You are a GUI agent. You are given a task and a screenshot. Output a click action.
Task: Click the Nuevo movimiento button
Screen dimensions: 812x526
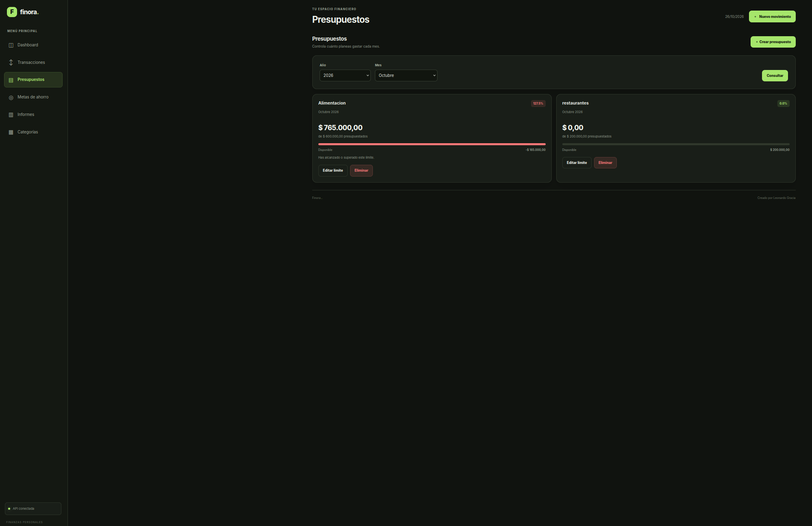[x=772, y=17]
